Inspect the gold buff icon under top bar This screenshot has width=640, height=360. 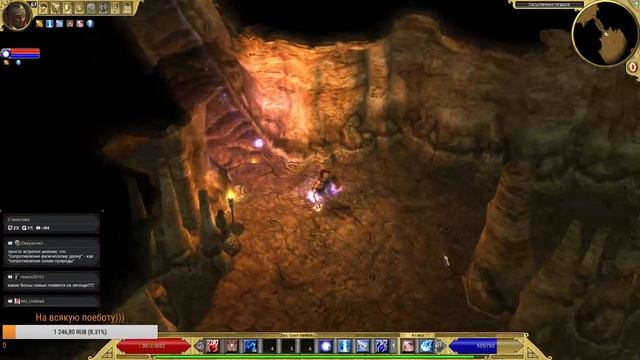(x=40, y=24)
